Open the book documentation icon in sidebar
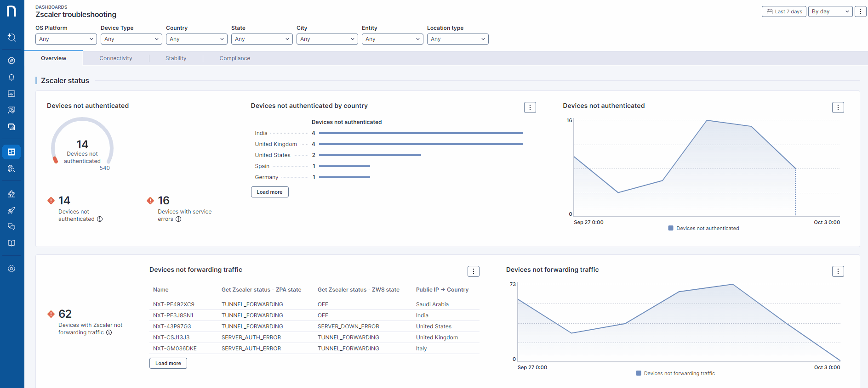Image resolution: width=868 pixels, height=388 pixels. point(11,243)
